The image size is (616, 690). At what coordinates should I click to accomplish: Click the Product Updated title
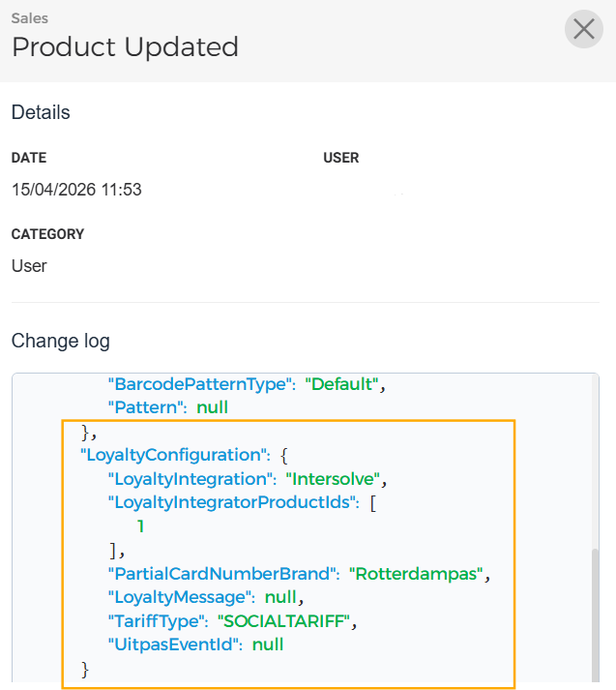(125, 46)
